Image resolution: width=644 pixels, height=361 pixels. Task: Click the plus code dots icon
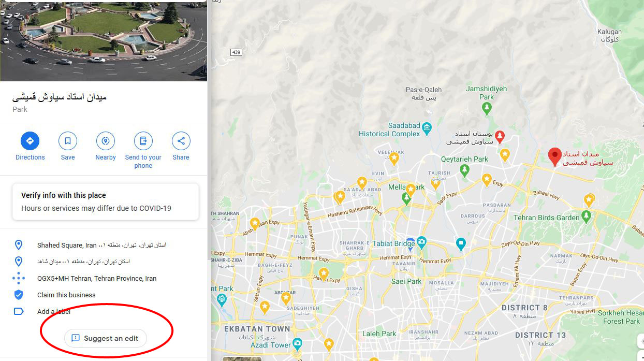pyautogui.click(x=19, y=278)
